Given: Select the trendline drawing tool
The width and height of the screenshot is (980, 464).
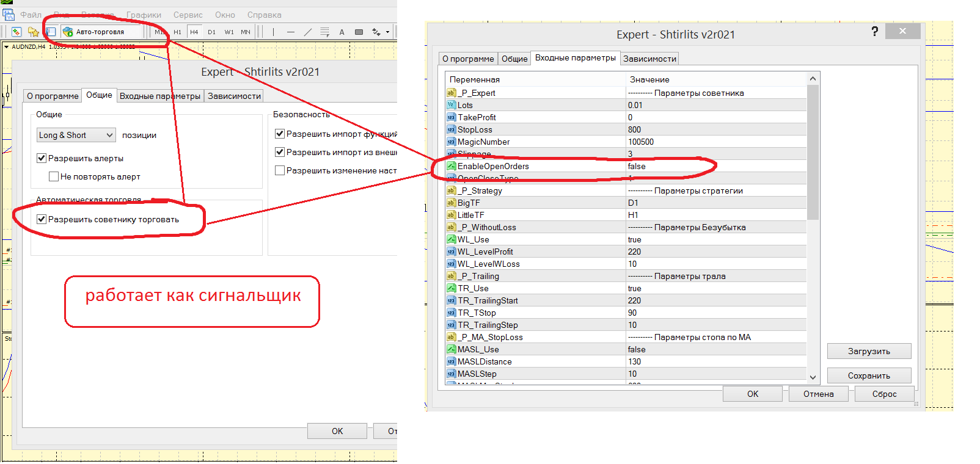Looking at the screenshot, I should click(307, 32).
